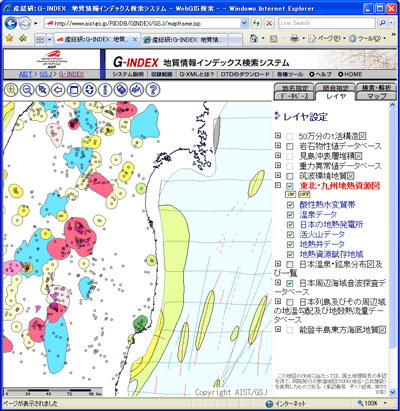
Task: Expand the 日本周辺海域音波探査データベース node
Action: pyautogui.click(x=278, y=282)
